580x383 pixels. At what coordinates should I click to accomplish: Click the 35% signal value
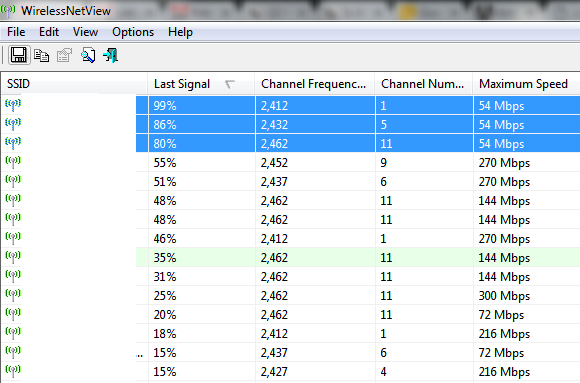coord(165,258)
